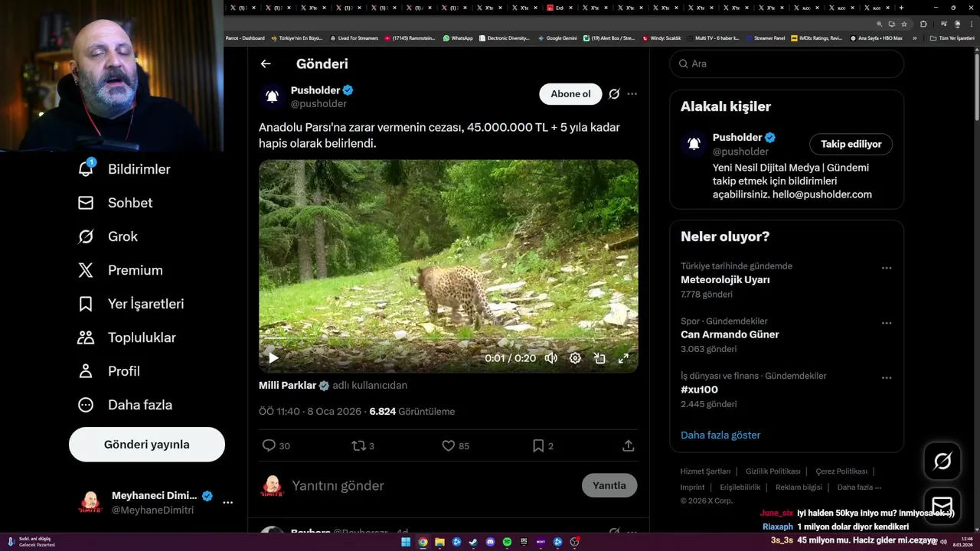
Task: Open Bildirimler notifications
Action: click(125, 169)
